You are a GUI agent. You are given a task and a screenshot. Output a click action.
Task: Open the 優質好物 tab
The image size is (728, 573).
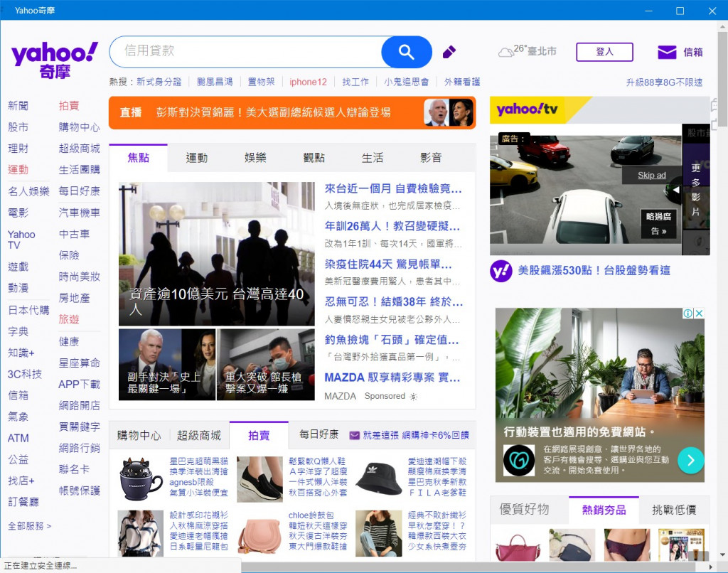pyautogui.click(x=525, y=510)
